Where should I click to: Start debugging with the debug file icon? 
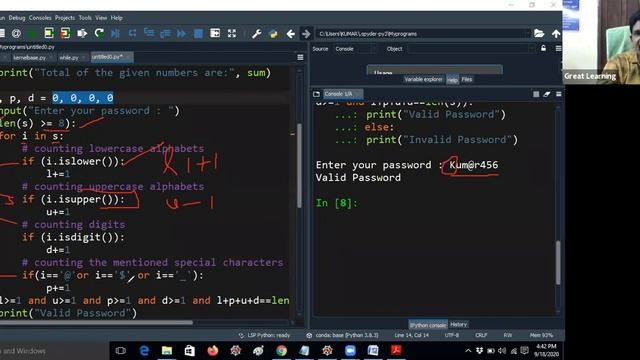116,33
